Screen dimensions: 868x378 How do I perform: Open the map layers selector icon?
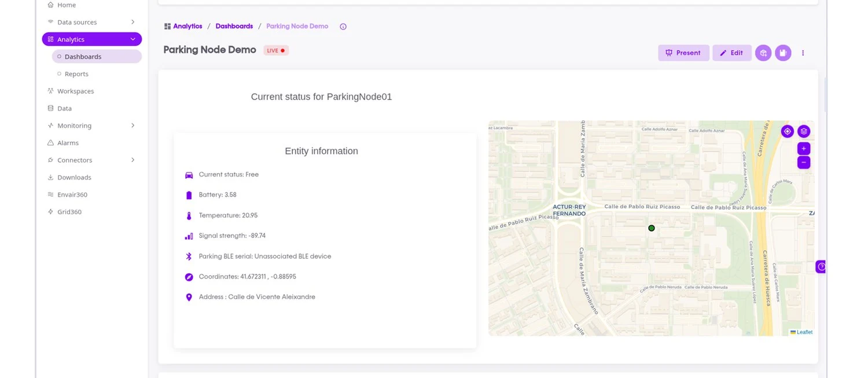coord(804,131)
